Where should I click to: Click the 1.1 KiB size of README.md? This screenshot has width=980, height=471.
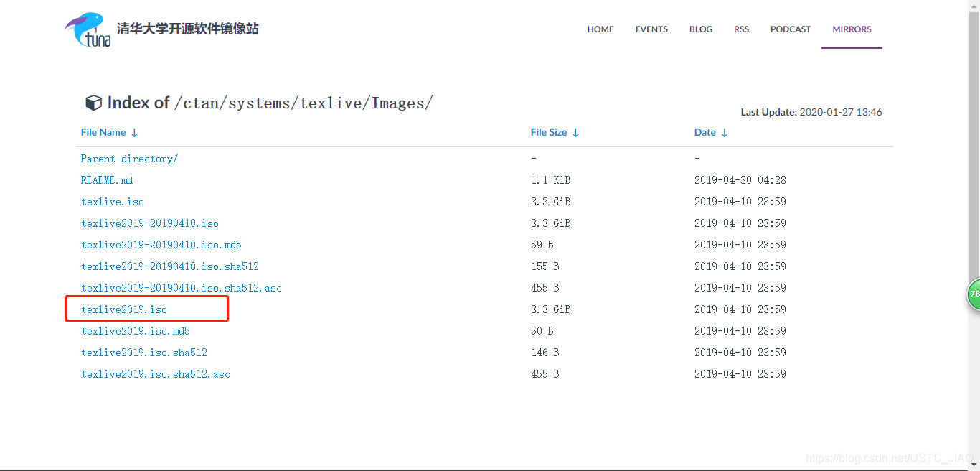click(550, 180)
